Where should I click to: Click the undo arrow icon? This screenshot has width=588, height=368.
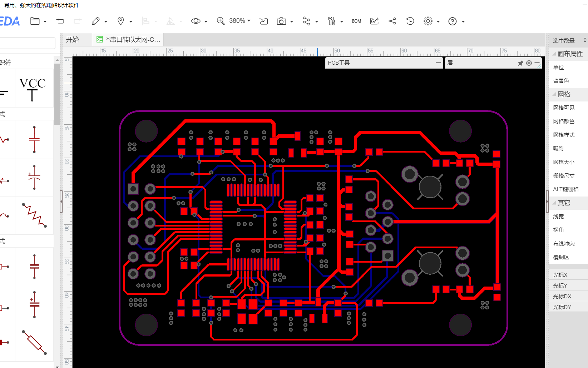click(60, 21)
